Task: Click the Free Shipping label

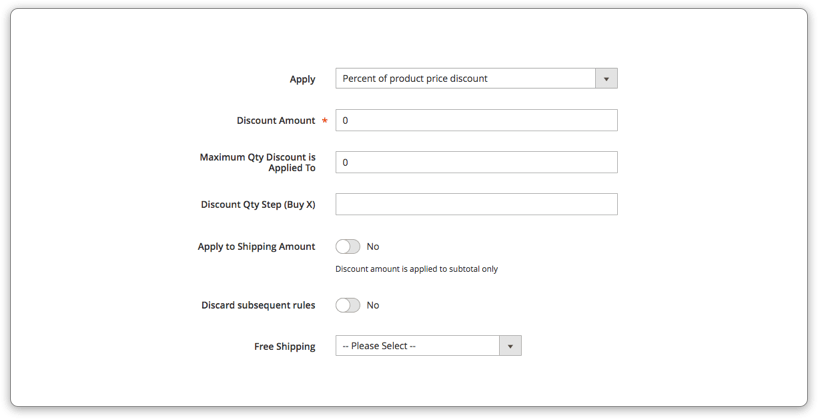Action: click(x=285, y=346)
